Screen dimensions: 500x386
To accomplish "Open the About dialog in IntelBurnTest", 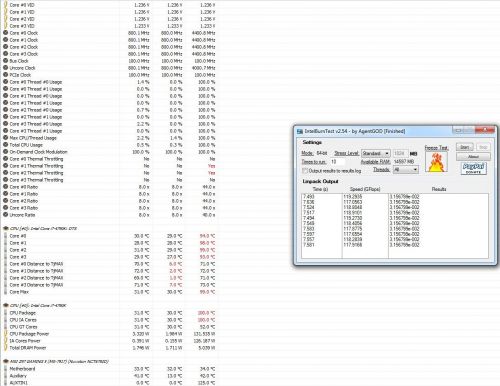I will point(473,156).
